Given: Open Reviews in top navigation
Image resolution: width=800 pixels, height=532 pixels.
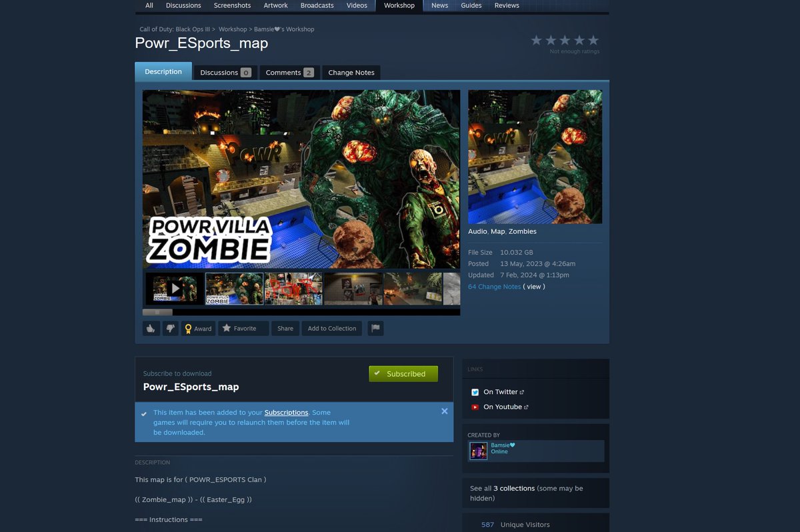Looking at the screenshot, I should tap(507, 5).
